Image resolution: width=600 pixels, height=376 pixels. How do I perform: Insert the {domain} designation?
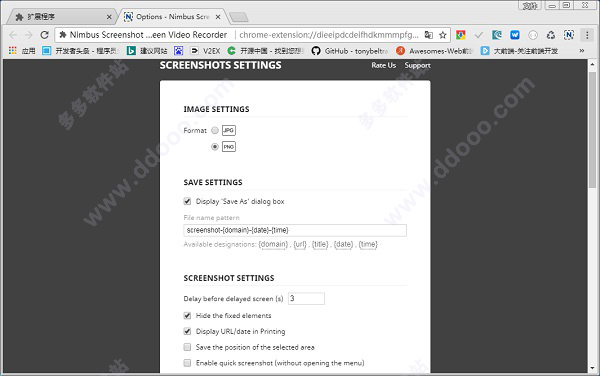[273, 244]
